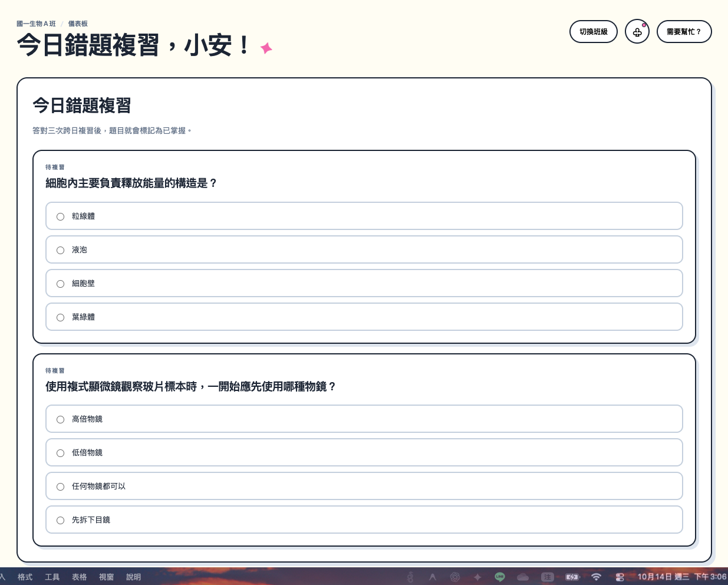
Task: Click the ChatGPT icon in menu bar
Action: (x=455, y=577)
